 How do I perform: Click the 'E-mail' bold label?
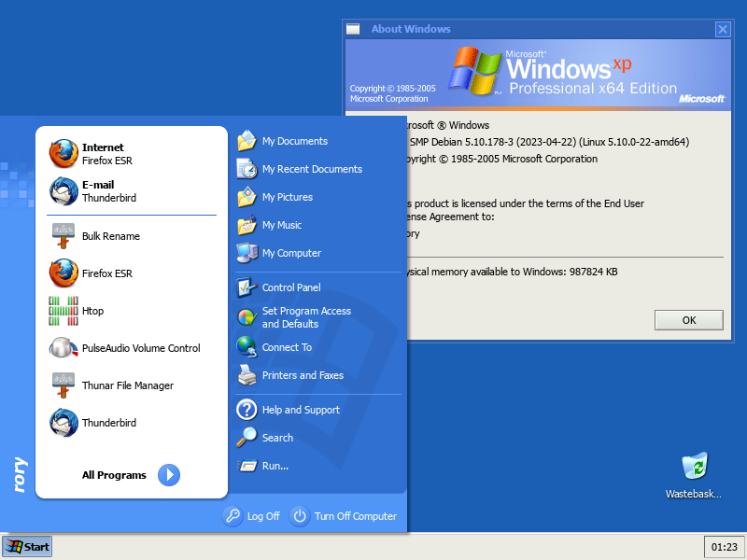[x=98, y=185]
